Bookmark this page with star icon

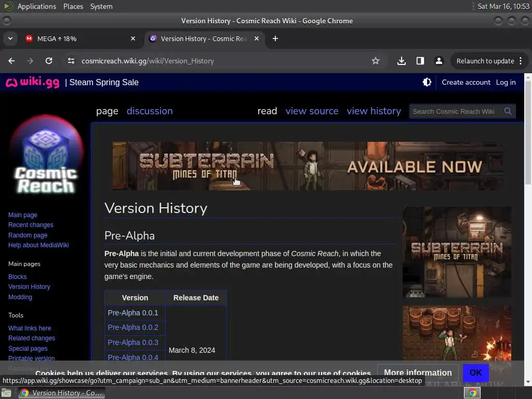[375, 61]
